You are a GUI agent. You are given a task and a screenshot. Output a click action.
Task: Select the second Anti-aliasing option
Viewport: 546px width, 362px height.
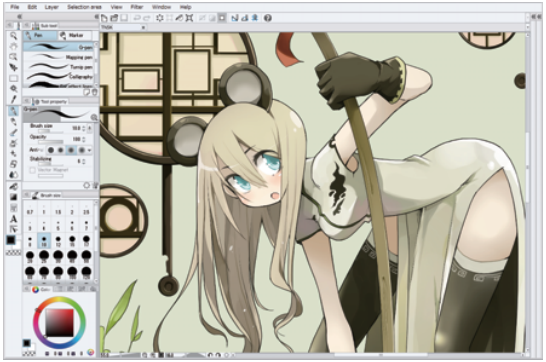pyautogui.click(x=61, y=150)
